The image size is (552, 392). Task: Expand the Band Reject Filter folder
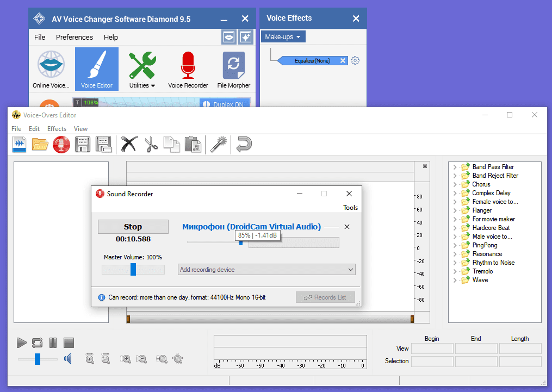tap(455, 176)
